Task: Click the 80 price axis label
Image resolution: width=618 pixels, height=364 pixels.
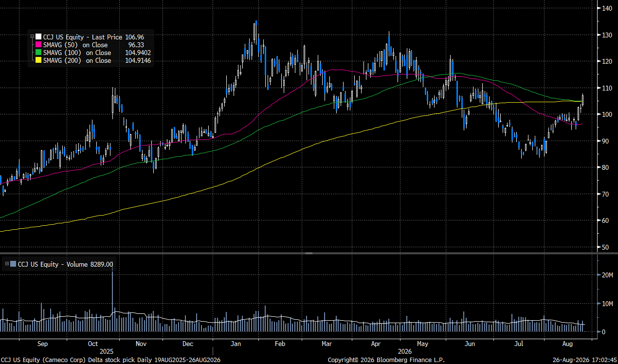Action: (605, 167)
